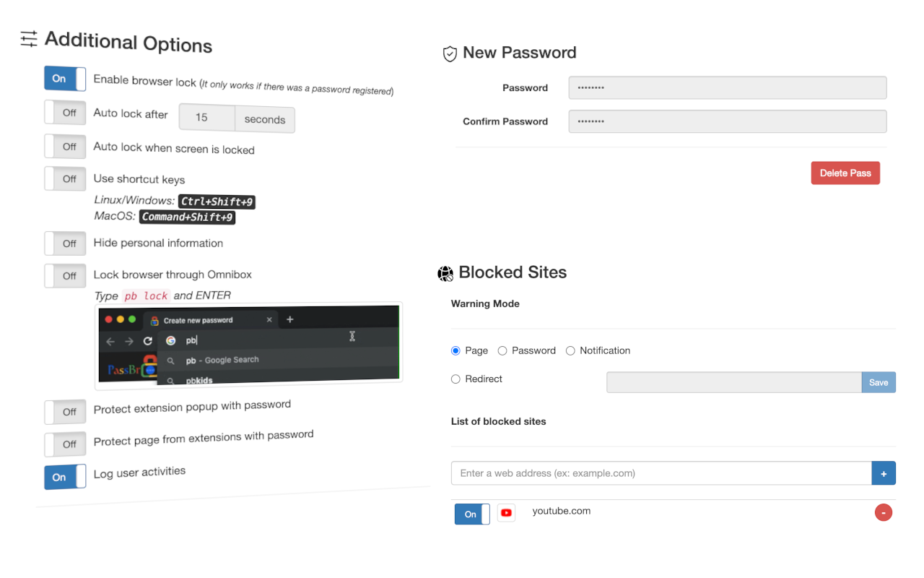Click the Confirm Password input field
924x578 pixels.
pos(728,121)
